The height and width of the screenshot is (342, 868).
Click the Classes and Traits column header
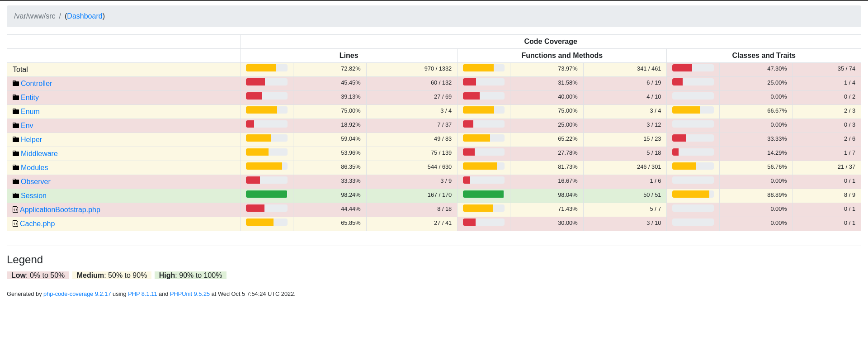pyautogui.click(x=764, y=56)
